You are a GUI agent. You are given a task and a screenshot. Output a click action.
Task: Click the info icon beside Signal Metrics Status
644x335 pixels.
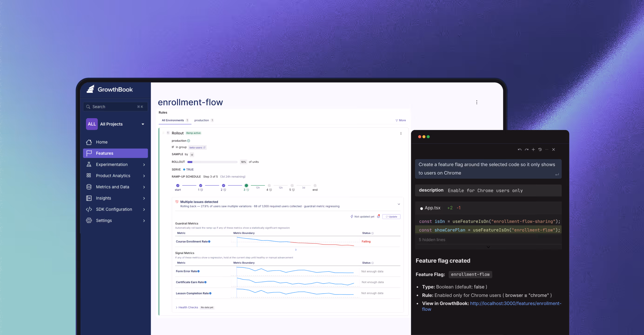pos(372,263)
